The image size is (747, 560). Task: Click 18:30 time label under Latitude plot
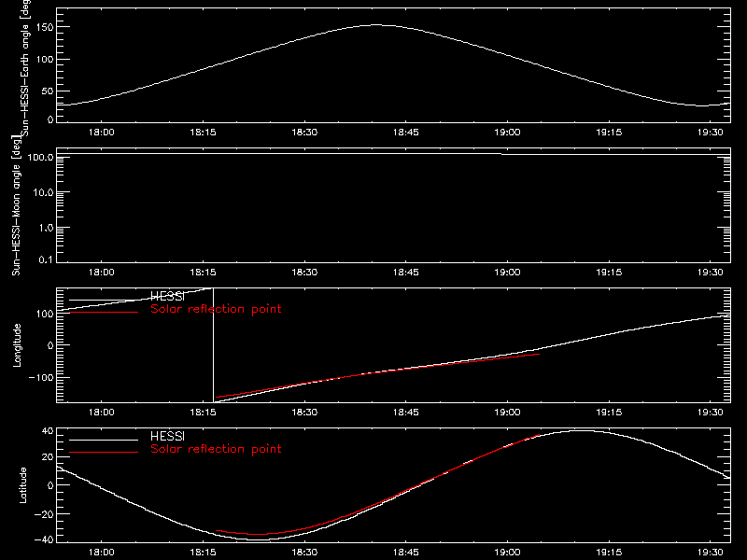click(304, 553)
